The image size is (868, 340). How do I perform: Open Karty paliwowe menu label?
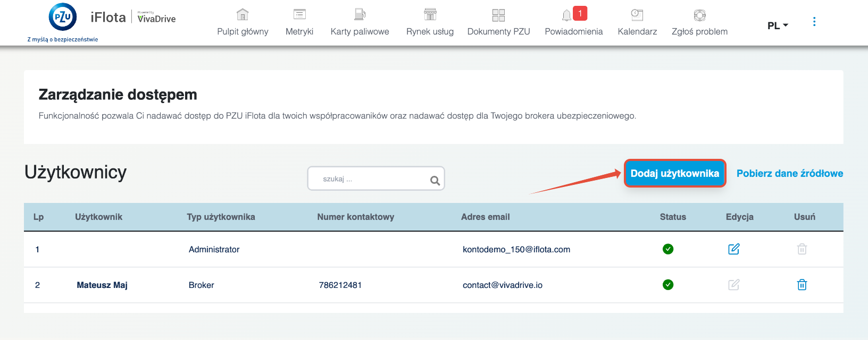(360, 32)
